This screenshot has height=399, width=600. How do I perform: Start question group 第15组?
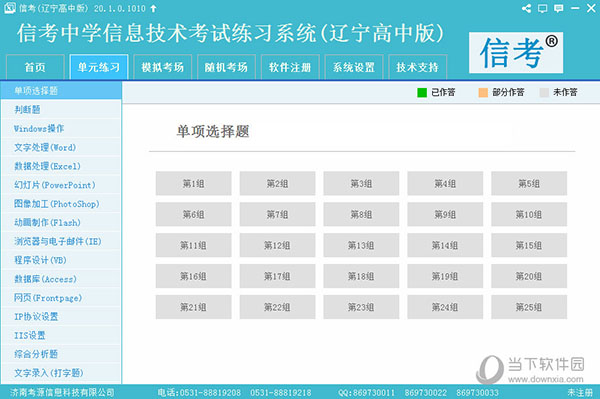tap(529, 245)
